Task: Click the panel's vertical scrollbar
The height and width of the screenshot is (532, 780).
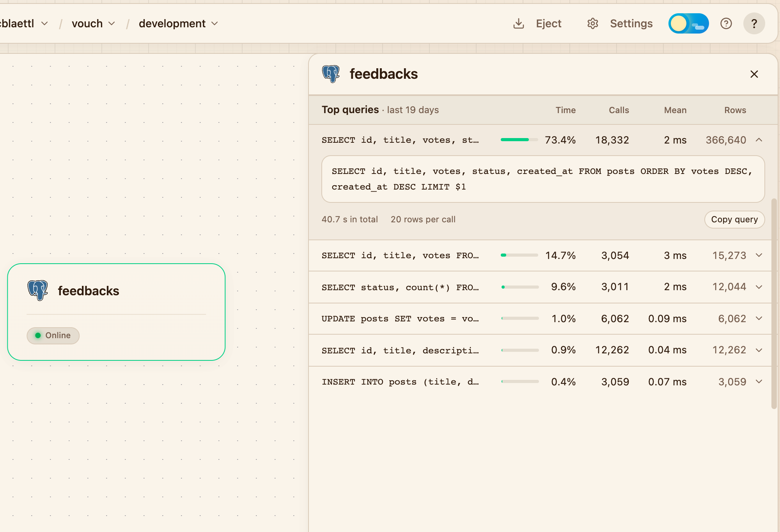Action: [774, 304]
